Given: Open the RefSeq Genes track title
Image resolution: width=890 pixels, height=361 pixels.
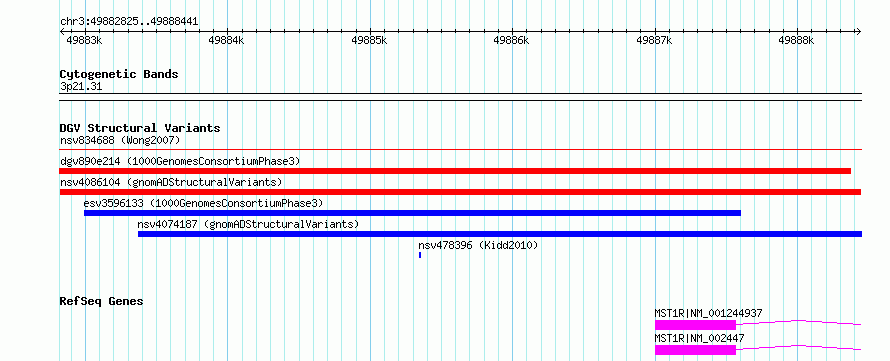Looking at the screenshot, I should [x=101, y=301].
